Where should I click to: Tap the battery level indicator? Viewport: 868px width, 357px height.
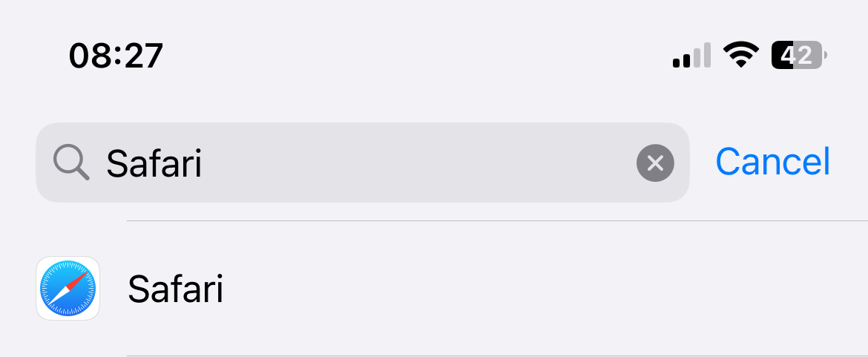tap(798, 55)
